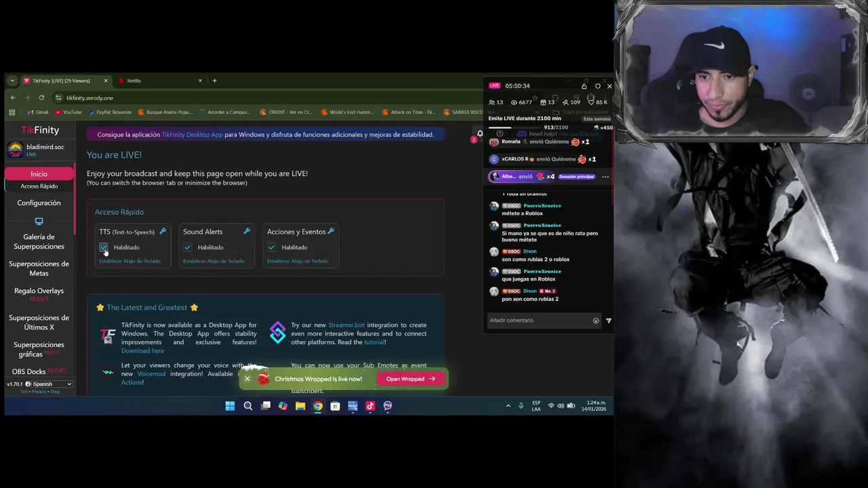Open a new browser tab
This screenshot has width=868, height=488.
[214, 81]
